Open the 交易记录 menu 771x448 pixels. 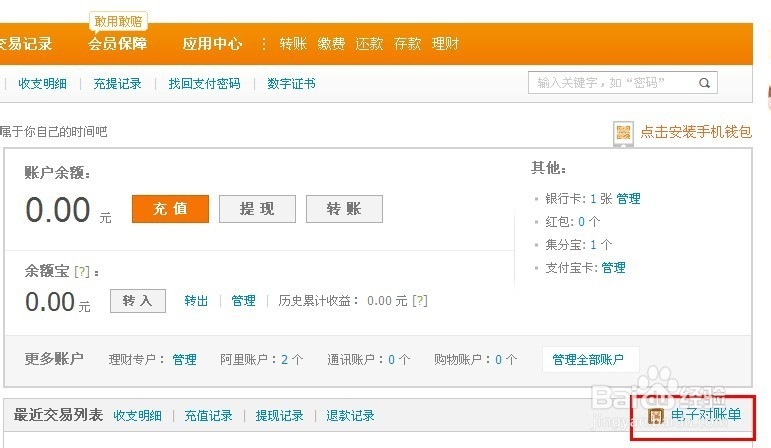tap(26, 44)
